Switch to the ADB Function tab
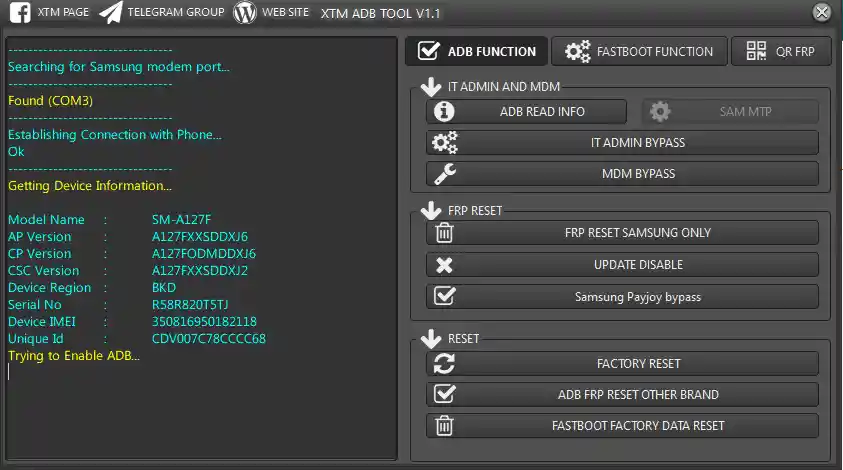Screen dimensions: 843x470 (477, 51)
